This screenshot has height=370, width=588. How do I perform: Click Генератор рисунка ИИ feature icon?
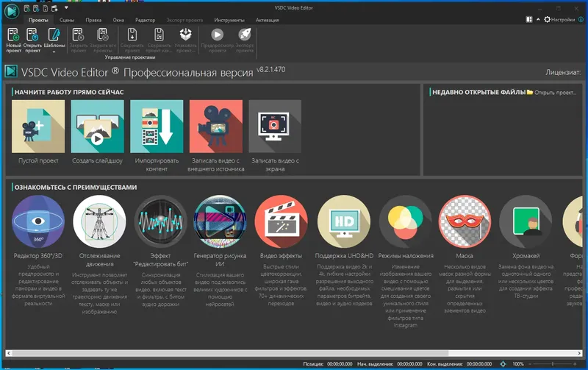tap(220, 221)
